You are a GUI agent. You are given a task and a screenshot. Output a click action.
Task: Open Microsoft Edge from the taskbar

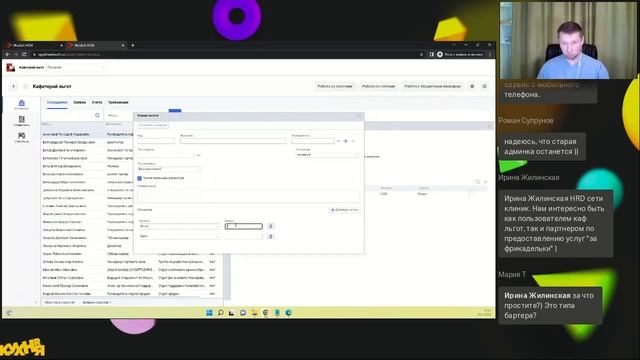pos(289,313)
